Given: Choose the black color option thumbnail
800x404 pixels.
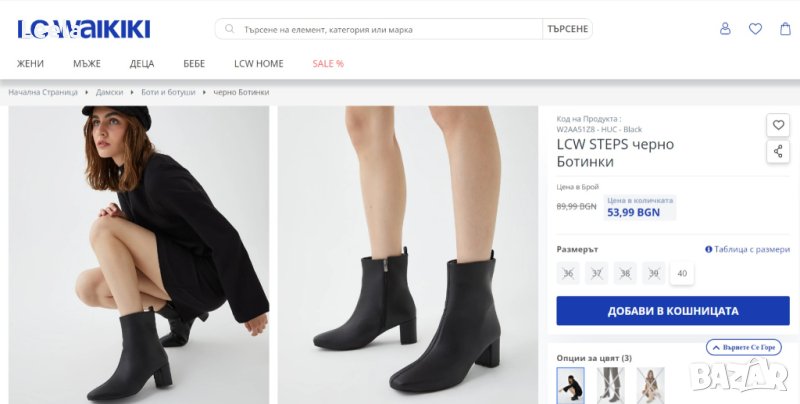Looking at the screenshot, I should 571,383.
